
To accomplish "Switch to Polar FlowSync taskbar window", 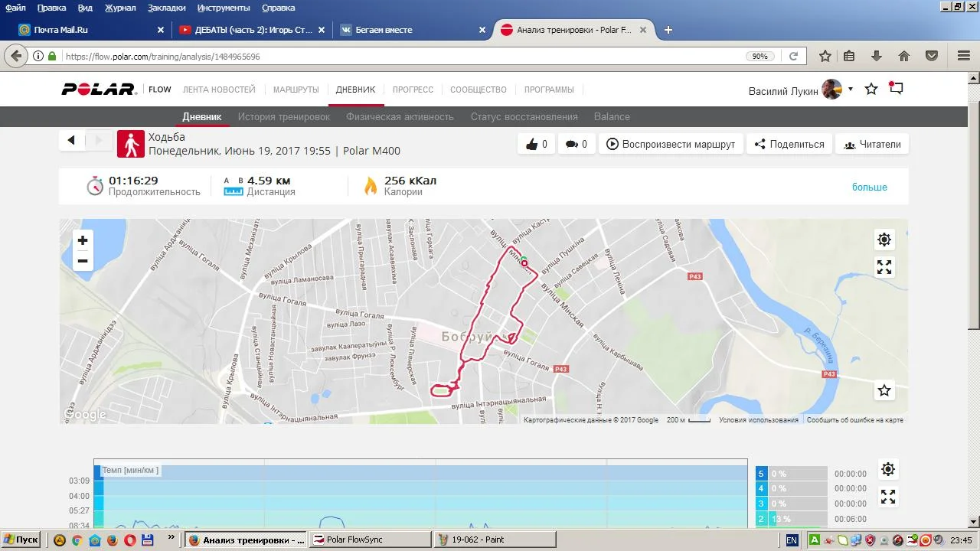I will (371, 540).
